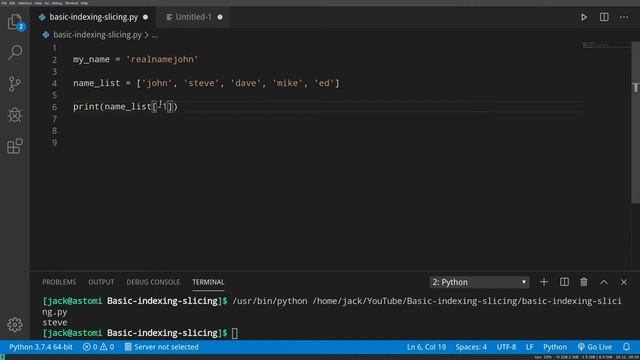640x360 pixels.
Task: Select the TERMINAL panel tab
Action: click(x=208, y=282)
